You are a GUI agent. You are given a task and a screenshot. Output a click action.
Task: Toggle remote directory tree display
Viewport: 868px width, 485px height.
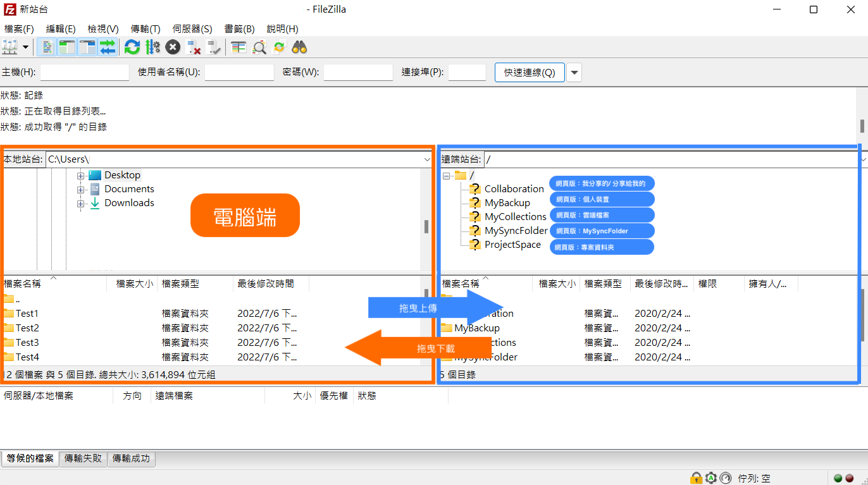click(87, 47)
